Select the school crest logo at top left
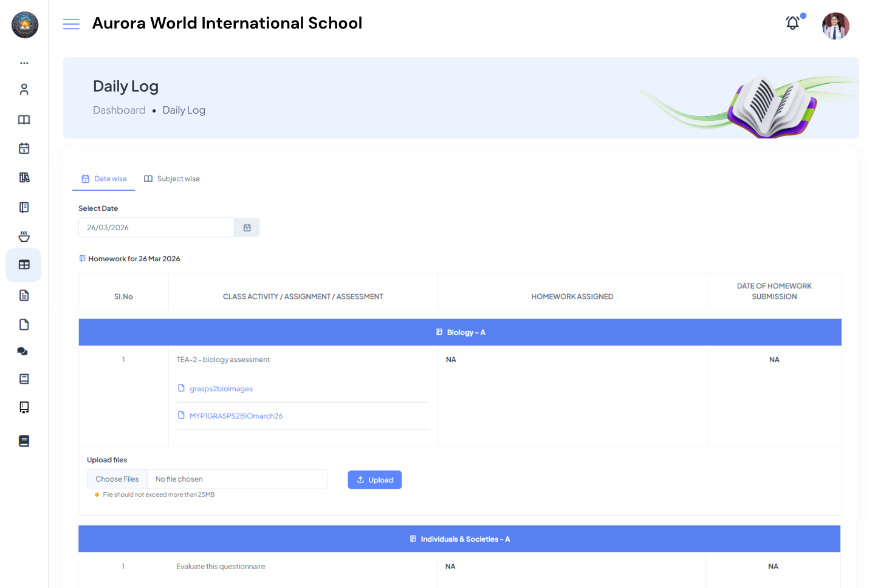 (x=24, y=25)
